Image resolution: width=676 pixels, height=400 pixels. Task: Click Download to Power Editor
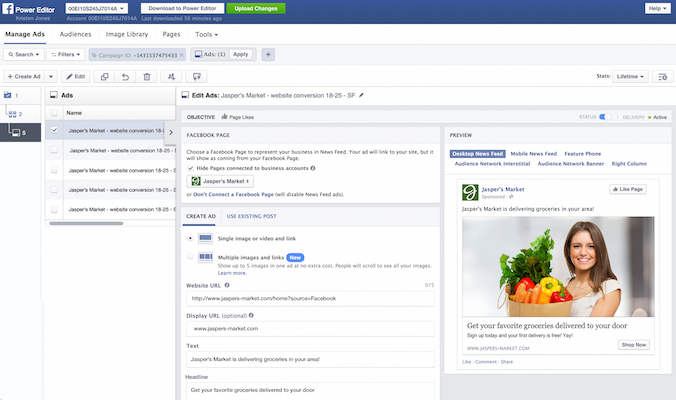point(182,8)
